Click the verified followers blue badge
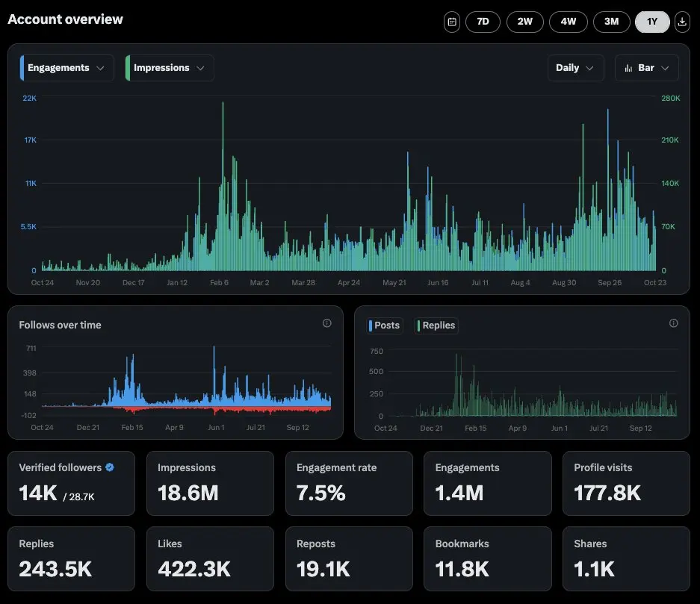The image size is (700, 604). coord(110,467)
